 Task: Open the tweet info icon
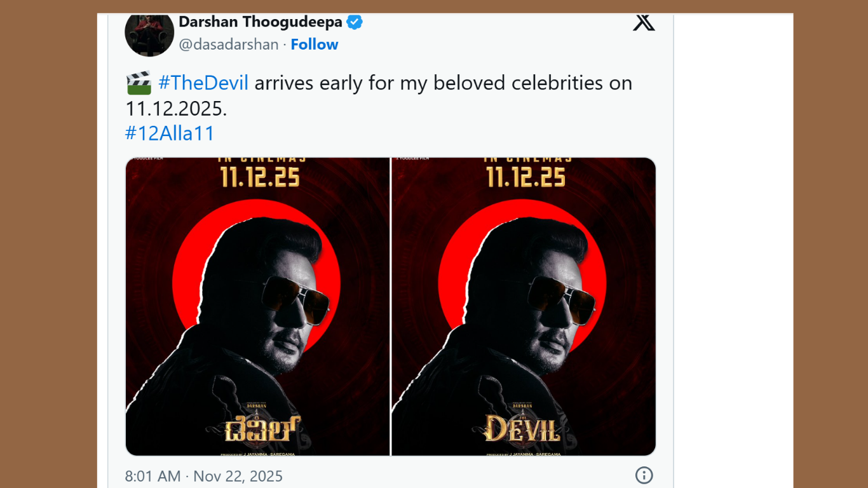(x=644, y=475)
